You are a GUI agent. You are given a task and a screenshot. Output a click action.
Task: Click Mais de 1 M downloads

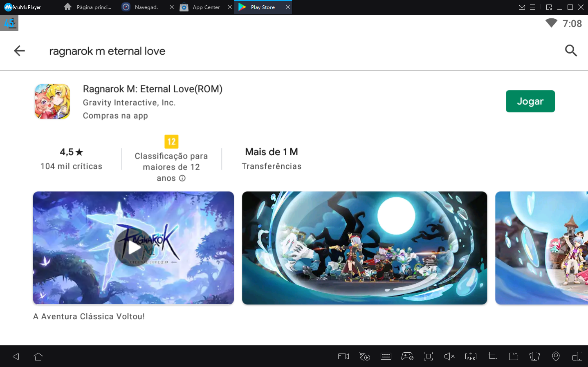pos(272,152)
